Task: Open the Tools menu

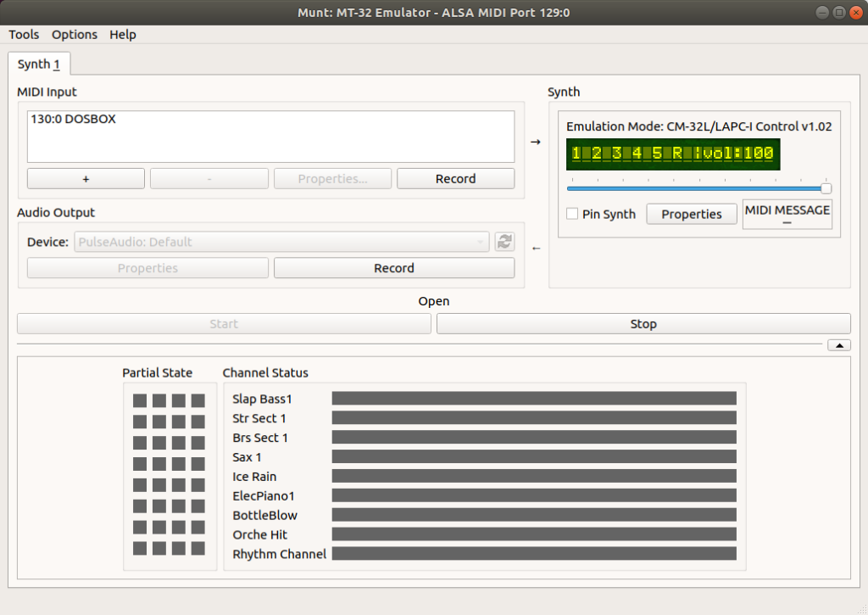Action: tap(24, 34)
